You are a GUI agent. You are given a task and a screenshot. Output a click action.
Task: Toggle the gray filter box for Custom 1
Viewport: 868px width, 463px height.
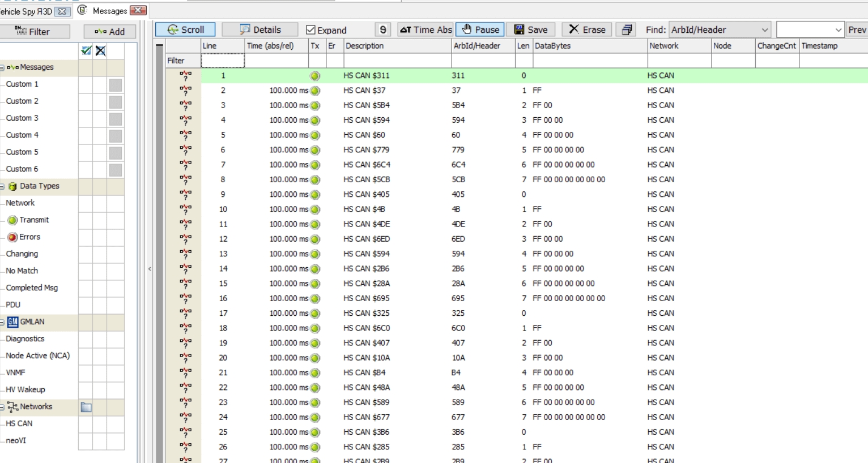(116, 85)
